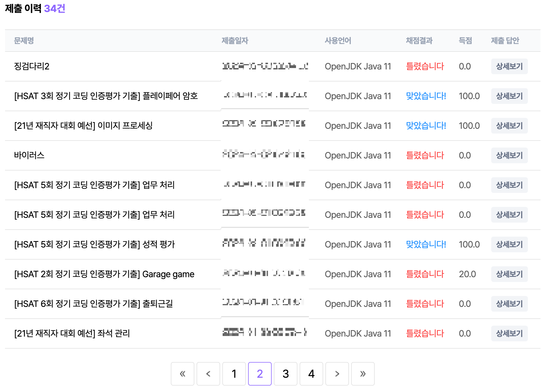Click next page single-right arrow
The height and width of the screenshot is (392, 550).
pos(337,374)
